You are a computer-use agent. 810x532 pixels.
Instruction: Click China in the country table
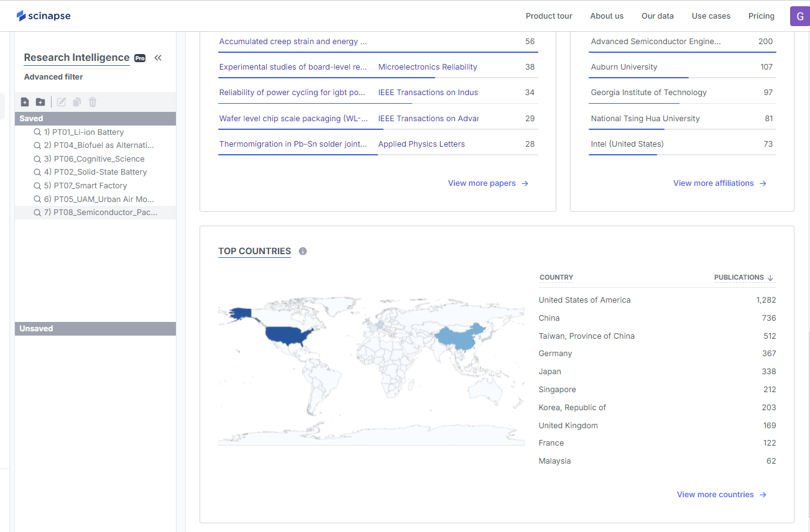pyautogui.click(x=549, y=318)
